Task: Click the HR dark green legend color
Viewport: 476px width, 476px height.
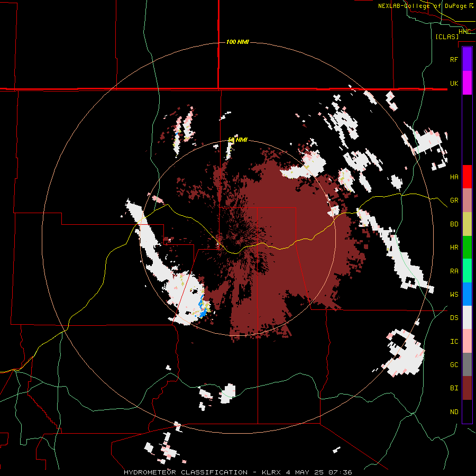Action: (x=467, y=248)
